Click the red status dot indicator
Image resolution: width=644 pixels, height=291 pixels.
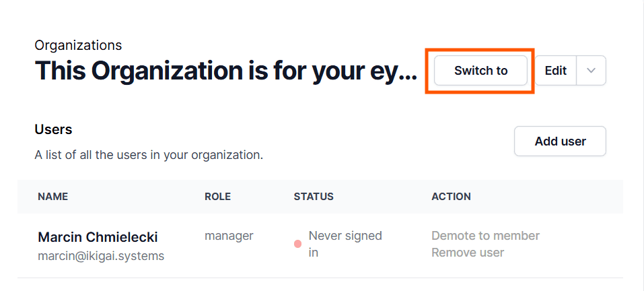[297, 244]
